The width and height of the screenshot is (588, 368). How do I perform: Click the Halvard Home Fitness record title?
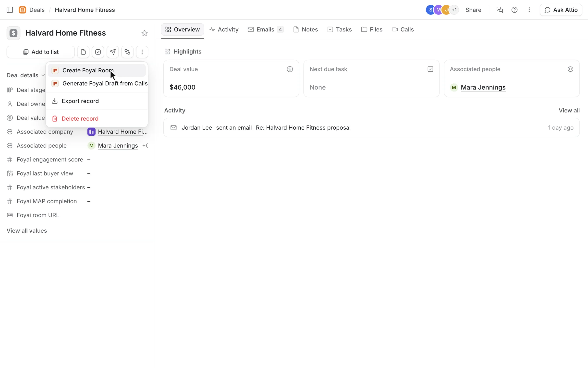click(x=65, y=33)
